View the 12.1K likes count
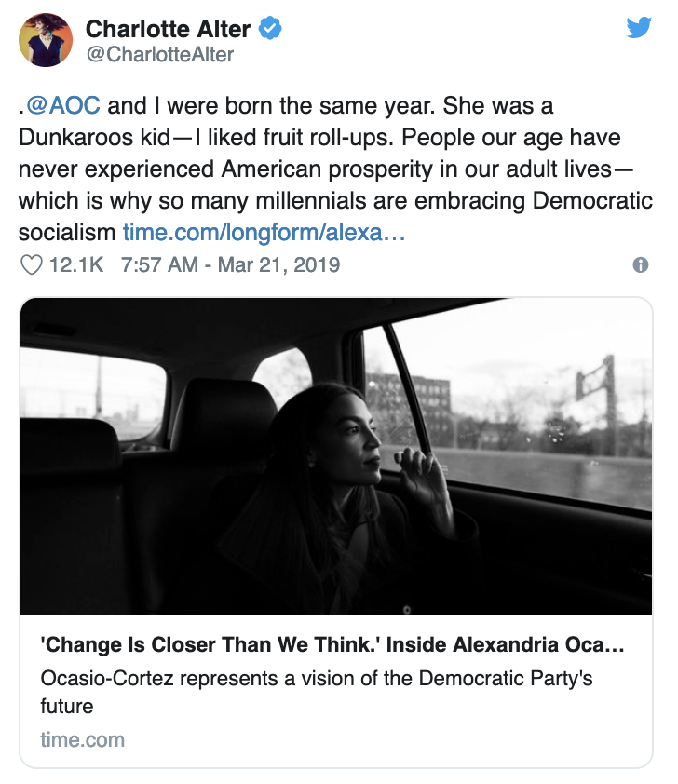This screenshot has width=678, height=784. pos(76,264)
